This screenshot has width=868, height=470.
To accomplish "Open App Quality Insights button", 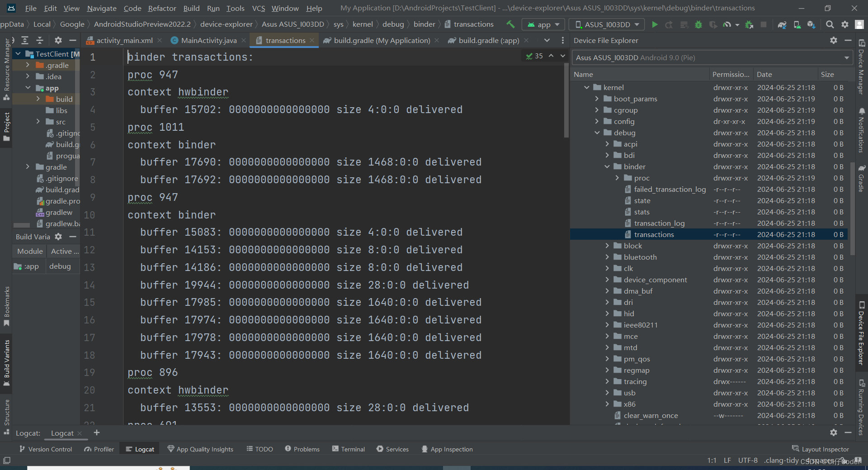I will click(200, 449).
